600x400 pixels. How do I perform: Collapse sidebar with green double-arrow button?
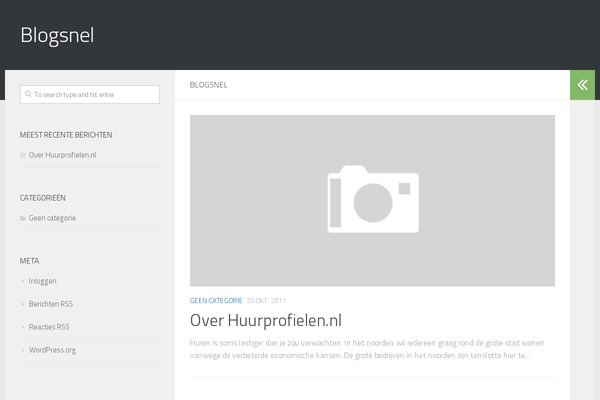tap(582, 85)
